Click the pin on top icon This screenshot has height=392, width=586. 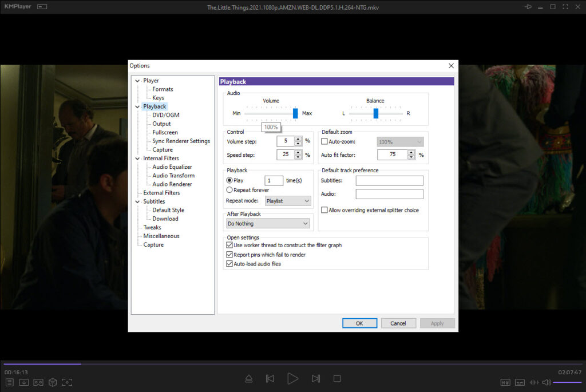tap(528, 7)
